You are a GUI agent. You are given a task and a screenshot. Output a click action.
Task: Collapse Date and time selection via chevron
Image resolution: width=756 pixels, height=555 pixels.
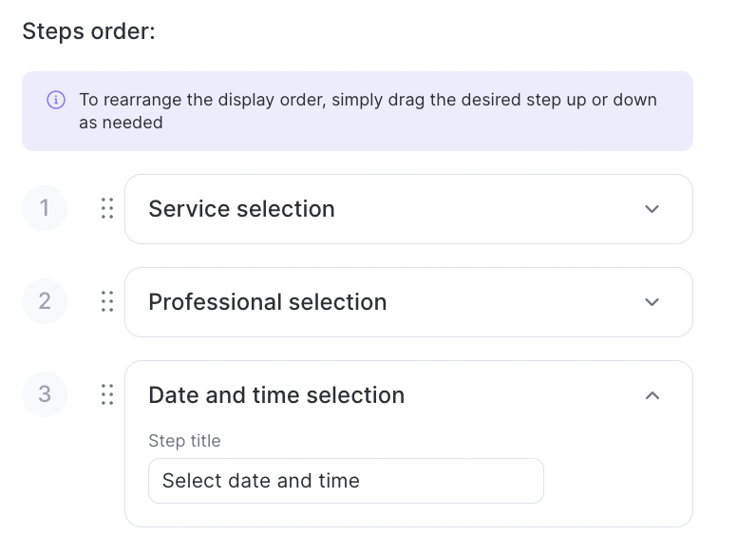click(x=652, y=395)
